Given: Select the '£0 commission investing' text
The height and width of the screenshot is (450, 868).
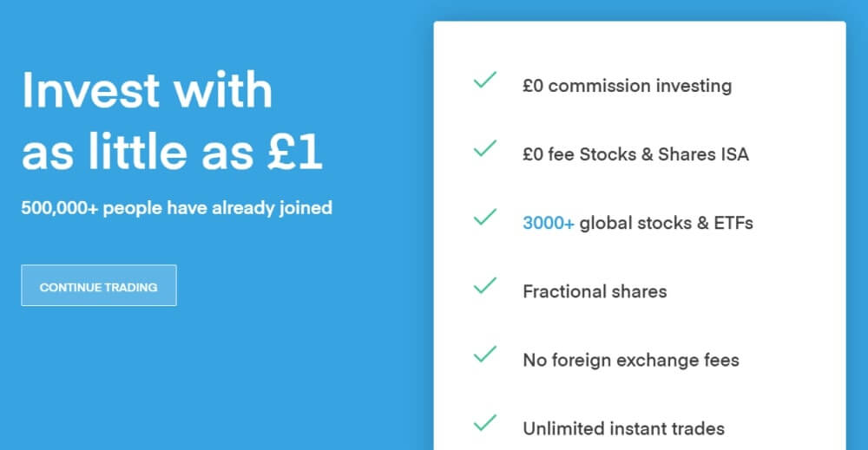Looking at the screenshot, I should pyautogui.click(x=627, y=86).
